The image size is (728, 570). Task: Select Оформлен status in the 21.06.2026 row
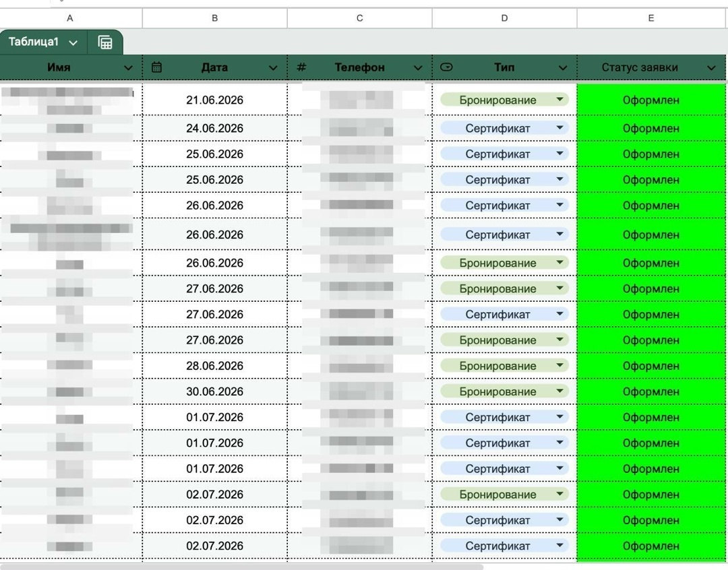(651, 100)
